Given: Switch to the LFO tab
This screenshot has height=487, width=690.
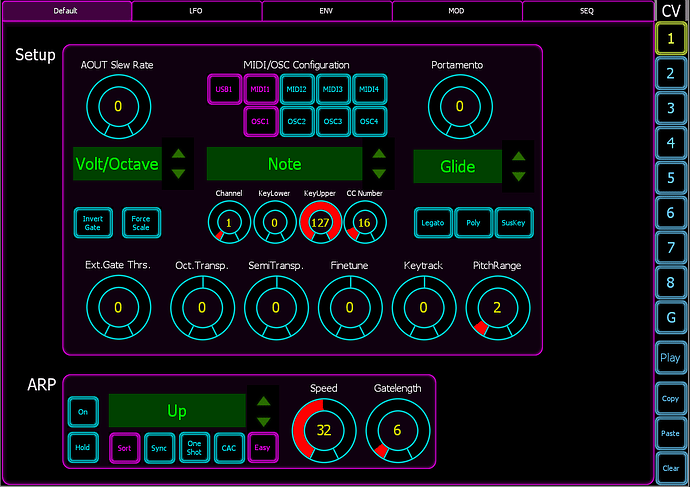Looking at the screenshot, I should tap(196, 11).
